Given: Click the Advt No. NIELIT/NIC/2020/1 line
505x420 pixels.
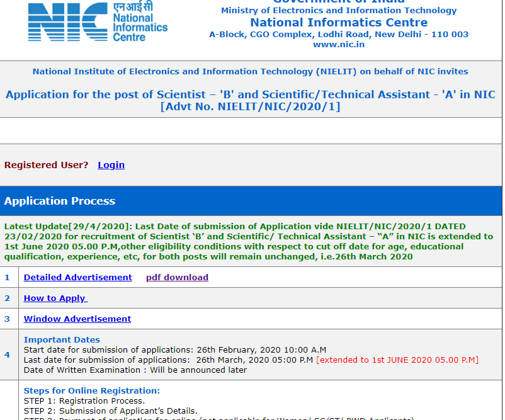Looking at the screenshot, I should tap(250, 107).
